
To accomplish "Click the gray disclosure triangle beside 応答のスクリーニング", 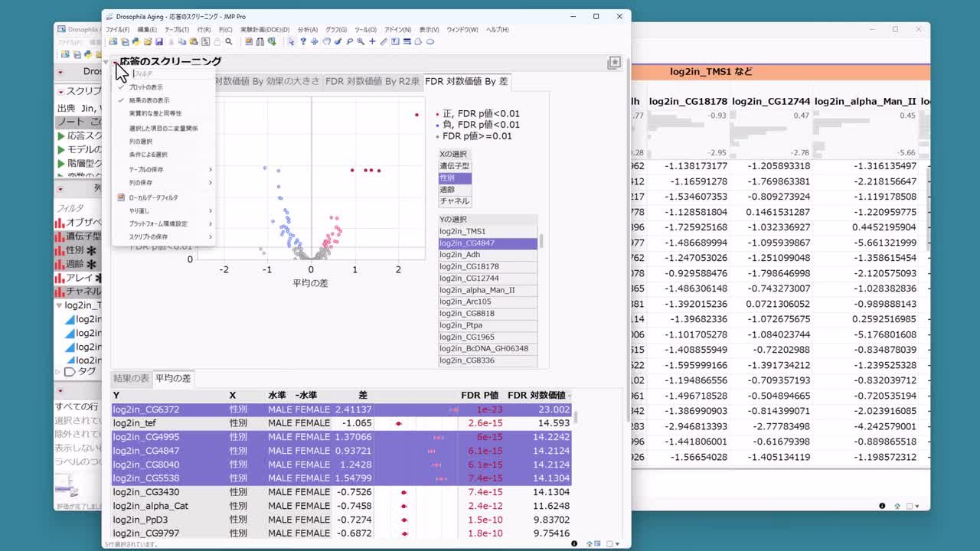I will 107,63.
